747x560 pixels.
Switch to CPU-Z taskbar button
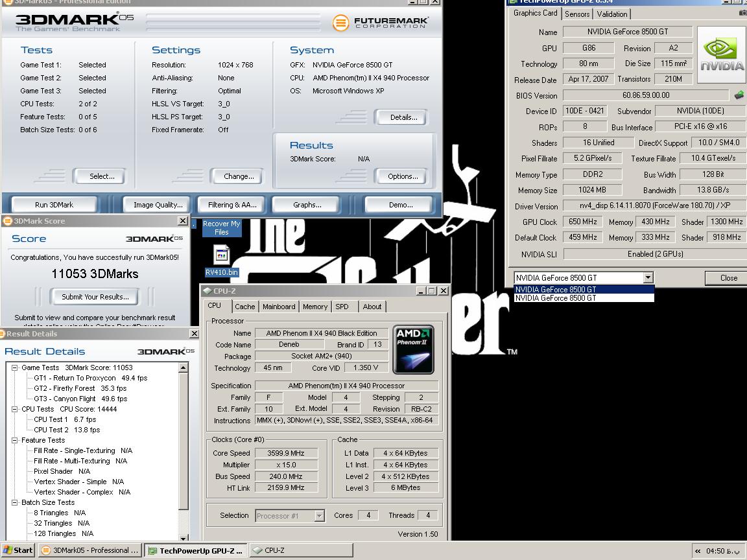point(301,550)
